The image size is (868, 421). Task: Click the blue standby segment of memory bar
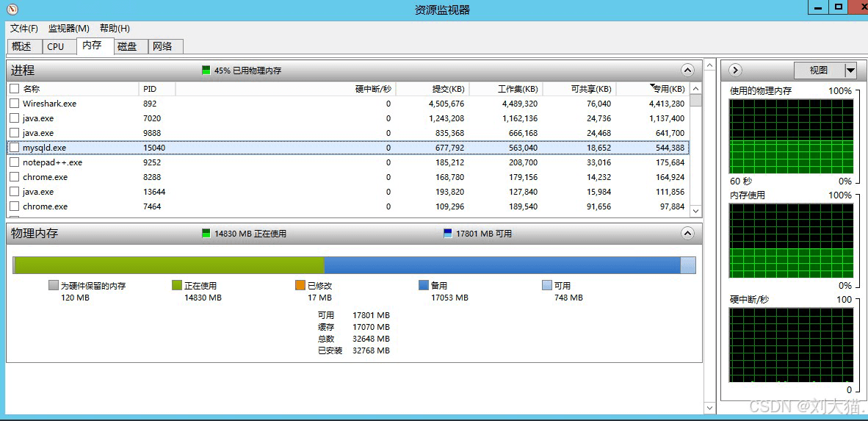[502, 265]
